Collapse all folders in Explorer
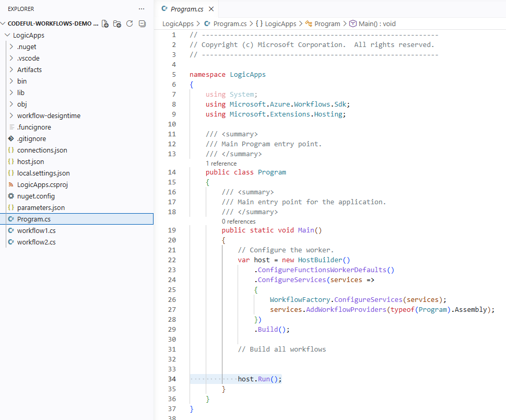This screenshot has width=506, height=420. point(142,24)
